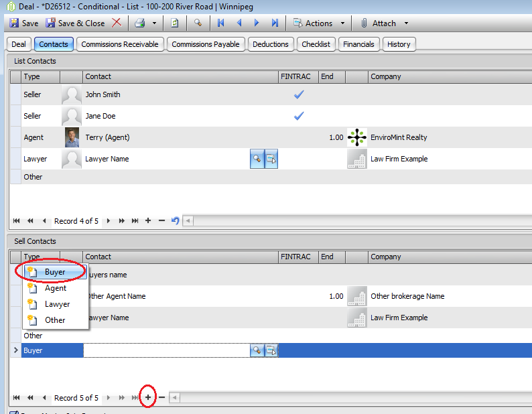Remove record in Sell Contacts navigator
The image size is (532, 414).
click(x=161, y=397)
